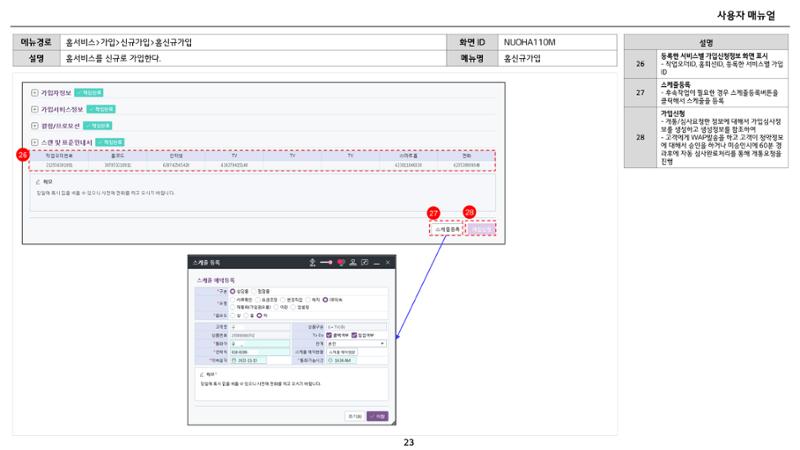Screen dimensions: 800x450
Task: Toggle the first To-Do checkbox
Action: tap(329, 335)
